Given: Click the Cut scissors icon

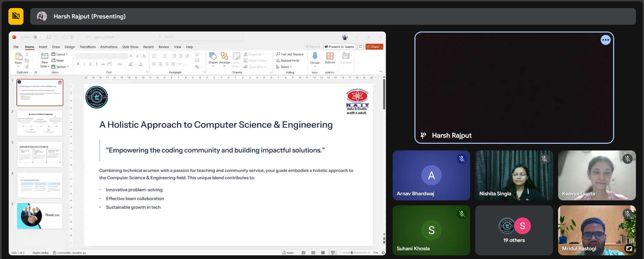Looking at the screenshot, I should tap(27, 54).
